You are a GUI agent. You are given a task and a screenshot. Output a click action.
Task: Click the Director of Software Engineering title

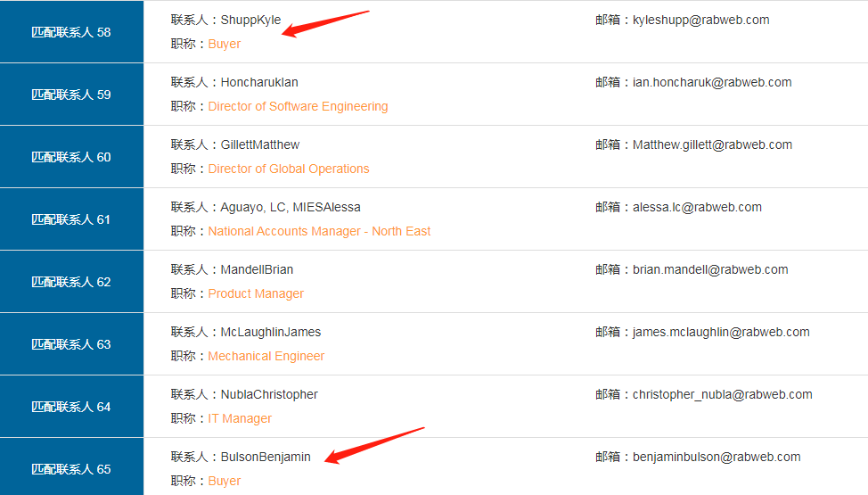tap(298, 106)
